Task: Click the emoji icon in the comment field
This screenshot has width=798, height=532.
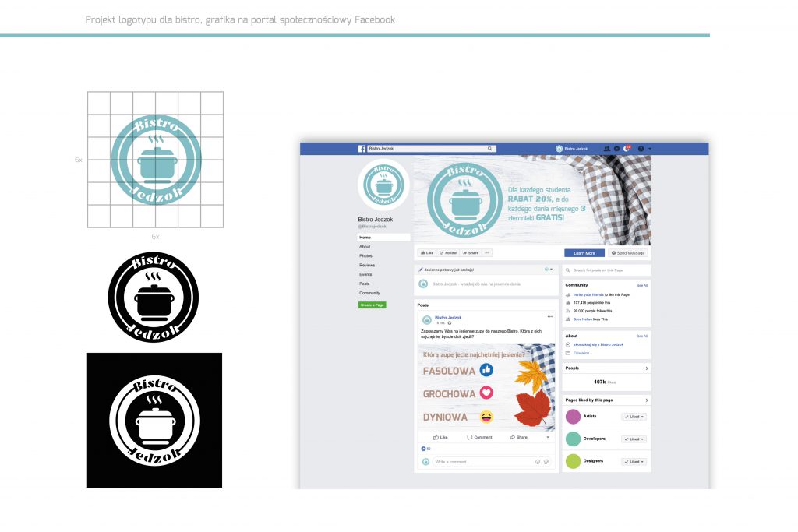Action: point(537,461)
